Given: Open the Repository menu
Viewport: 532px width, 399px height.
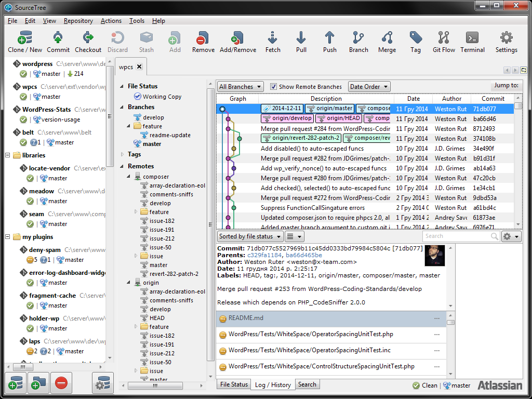Looking at the screenshot, I should (78, 21).
